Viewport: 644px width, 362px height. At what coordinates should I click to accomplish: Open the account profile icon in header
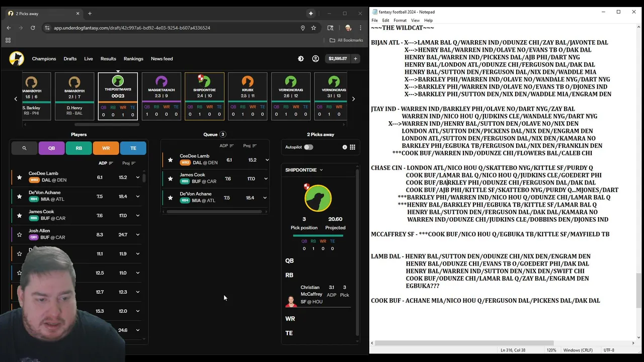315,59
